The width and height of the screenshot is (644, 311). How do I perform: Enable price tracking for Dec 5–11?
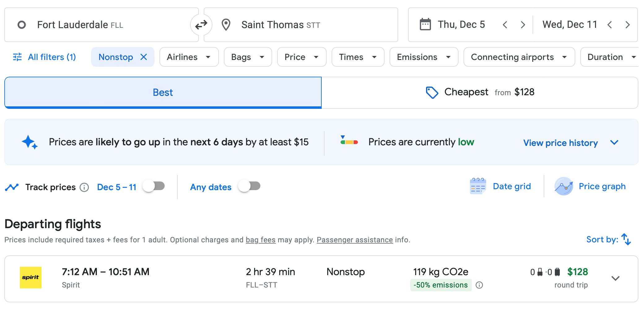pos(154,186)
